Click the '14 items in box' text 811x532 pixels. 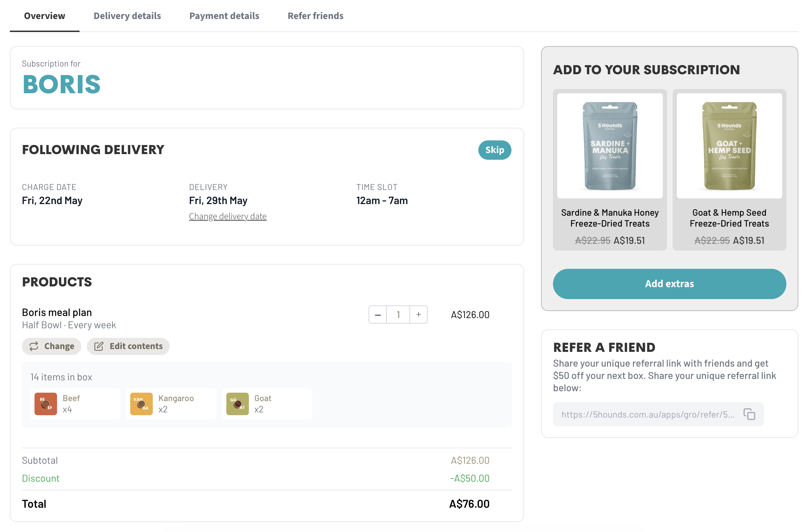[61, 377]
